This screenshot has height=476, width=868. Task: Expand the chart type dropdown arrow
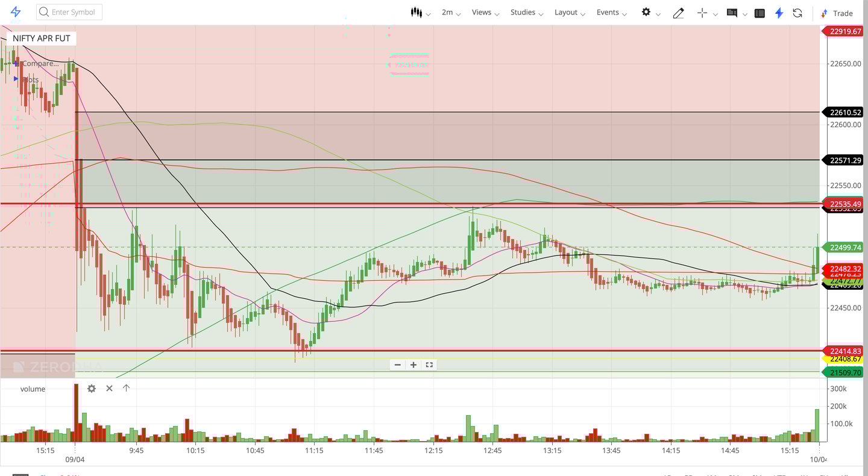coord(428,14)
